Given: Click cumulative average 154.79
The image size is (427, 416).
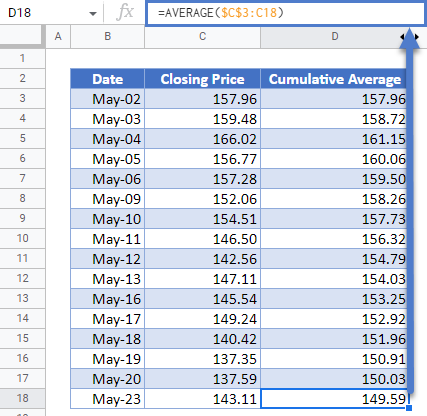Looking at the screenshot, I should 335,259.
